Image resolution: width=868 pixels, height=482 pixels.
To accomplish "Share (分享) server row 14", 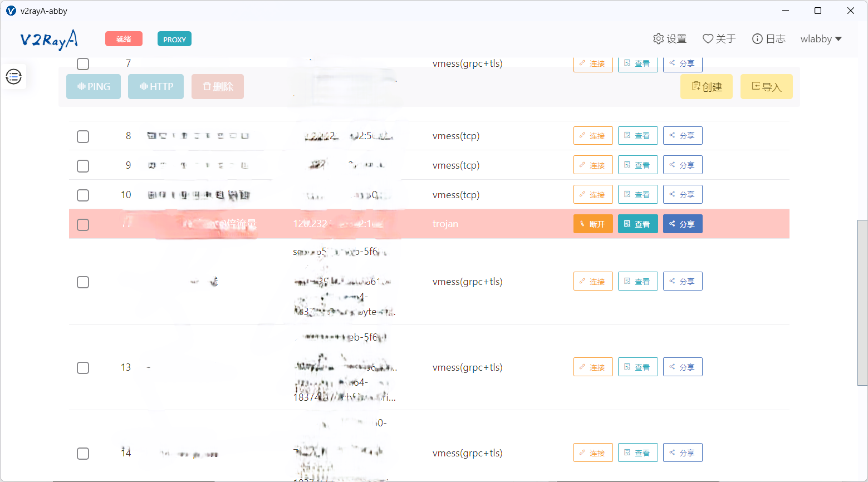I will pos(683,453).
